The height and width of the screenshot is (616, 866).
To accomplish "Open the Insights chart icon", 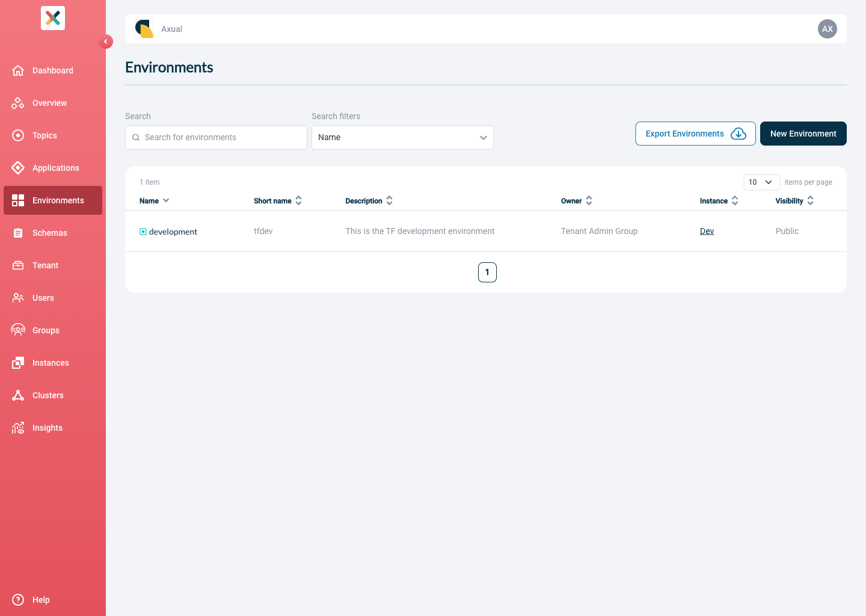I will point(18,428).
